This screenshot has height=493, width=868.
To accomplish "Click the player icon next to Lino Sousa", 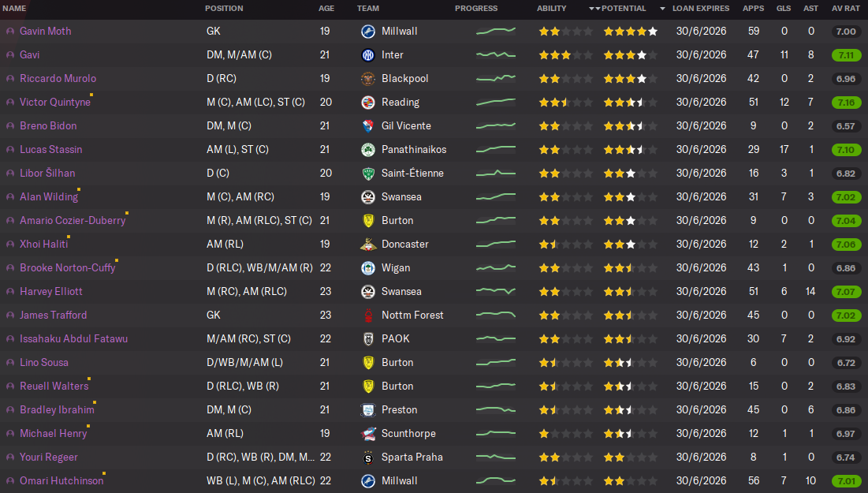I will [x=9, y=363].
